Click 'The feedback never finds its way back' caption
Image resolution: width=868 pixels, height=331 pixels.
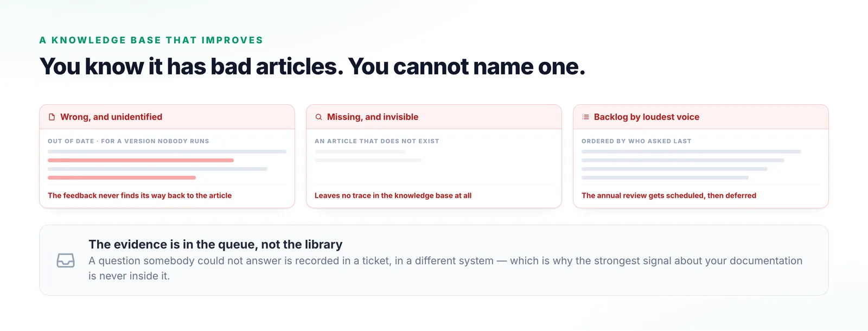139,195
